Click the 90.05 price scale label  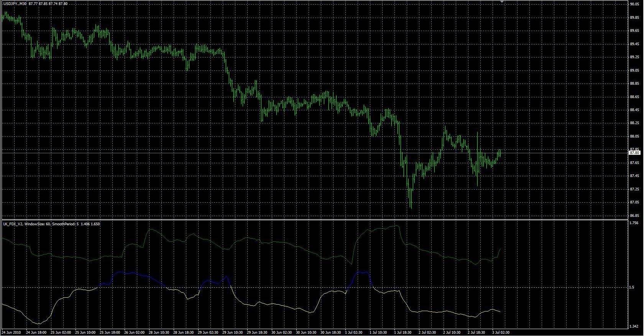[x=634, y=4]
